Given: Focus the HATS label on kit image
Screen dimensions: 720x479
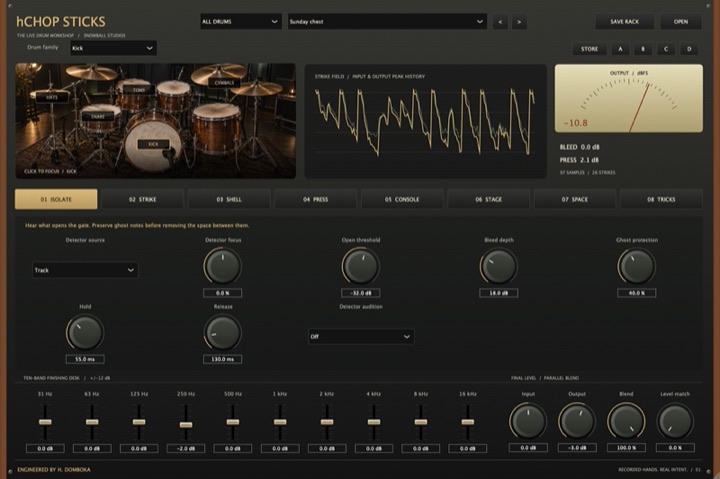Looking at the screenshot, I should [x=52, y=97].
